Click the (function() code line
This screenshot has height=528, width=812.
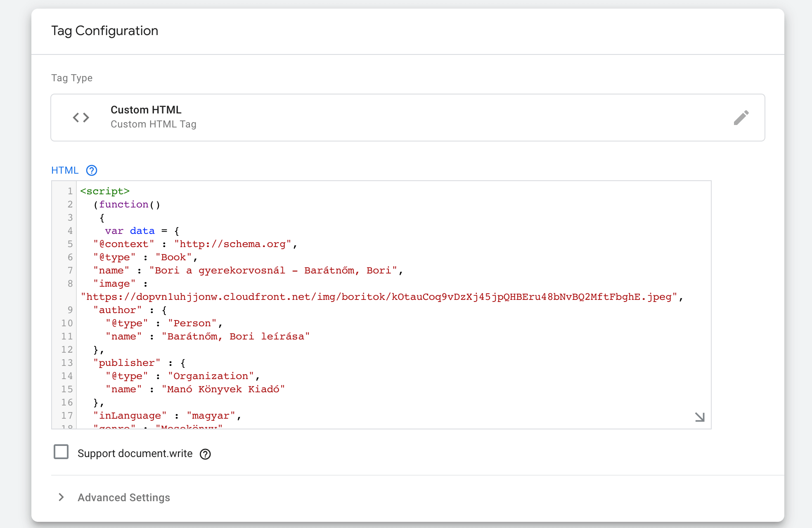tap(127, 205)
